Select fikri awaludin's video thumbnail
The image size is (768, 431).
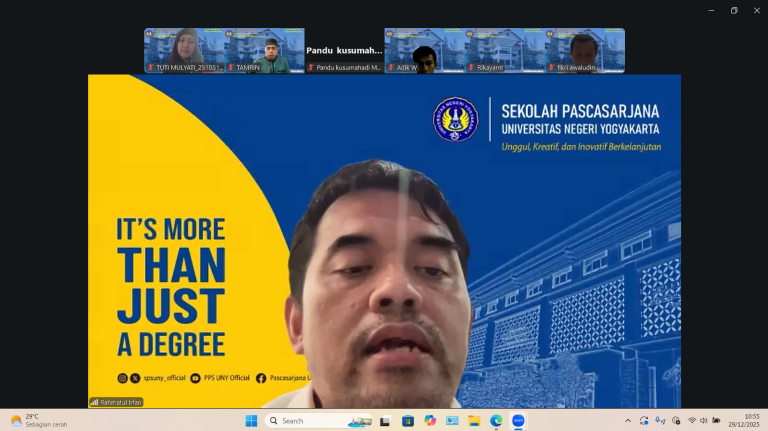click(585, 50)
